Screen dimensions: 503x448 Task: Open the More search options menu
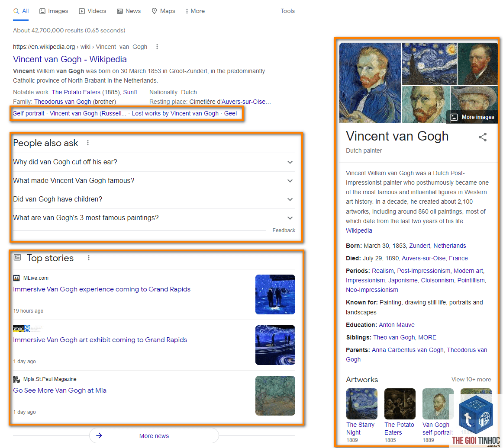click(195, 11)
